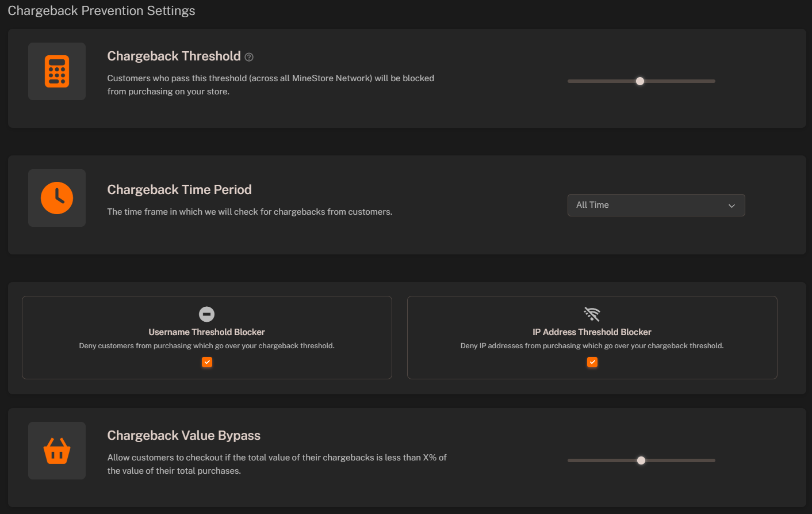Expand the Chargeback Time Period options list
Screen dimensions: 812x514
[656, 205]
